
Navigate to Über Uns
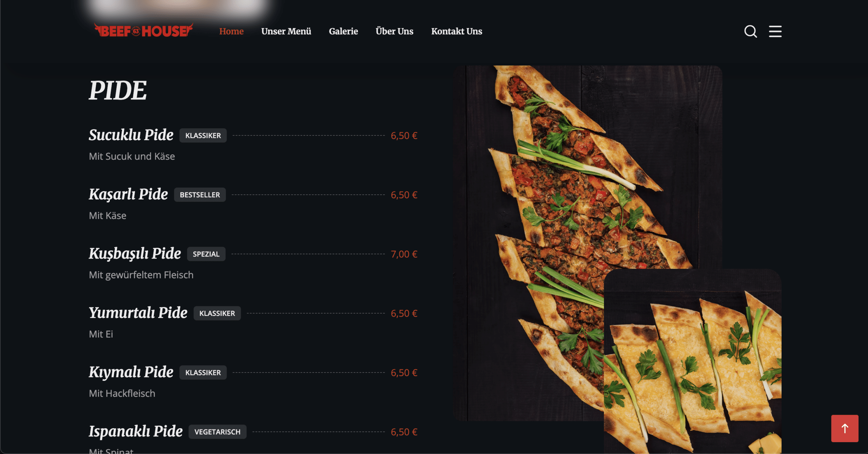pyautogui.click(x=394, y=31)
